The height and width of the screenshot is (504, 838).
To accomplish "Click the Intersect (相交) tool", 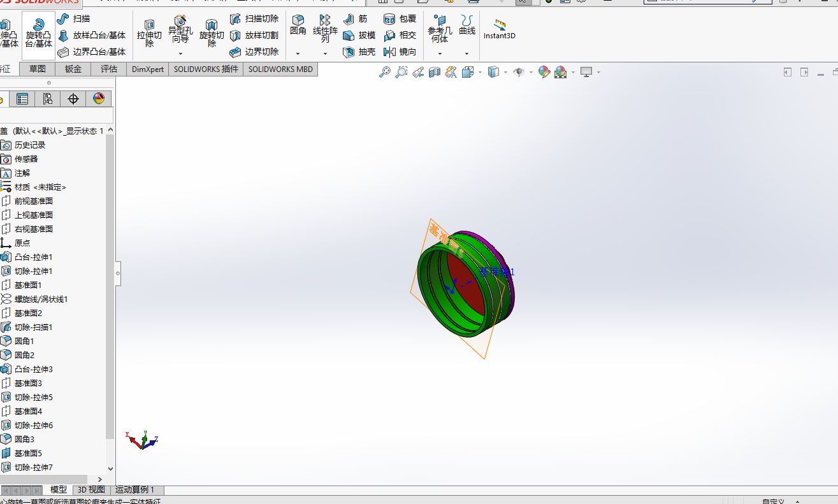I will pyautogui.click(x=400, y=36).
